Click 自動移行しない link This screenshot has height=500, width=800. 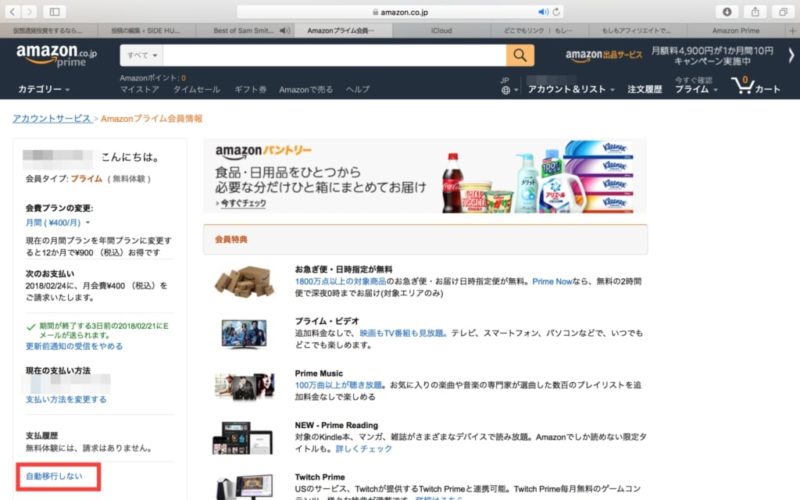click(54, 476)
